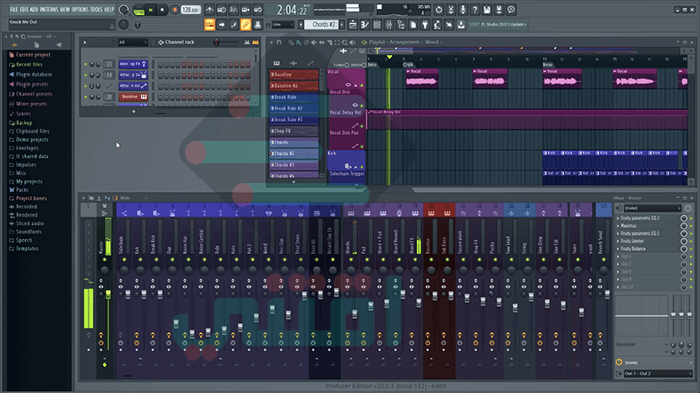This screenshot has height=393, width=700.
Task: Click Bassline channel button in rack
Action: (133, 96)
